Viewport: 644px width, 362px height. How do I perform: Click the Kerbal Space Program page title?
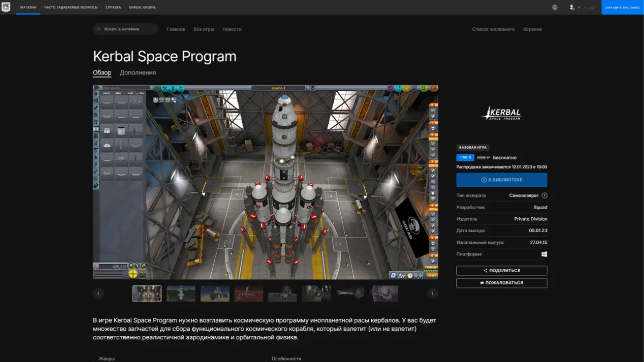(165, 56)
